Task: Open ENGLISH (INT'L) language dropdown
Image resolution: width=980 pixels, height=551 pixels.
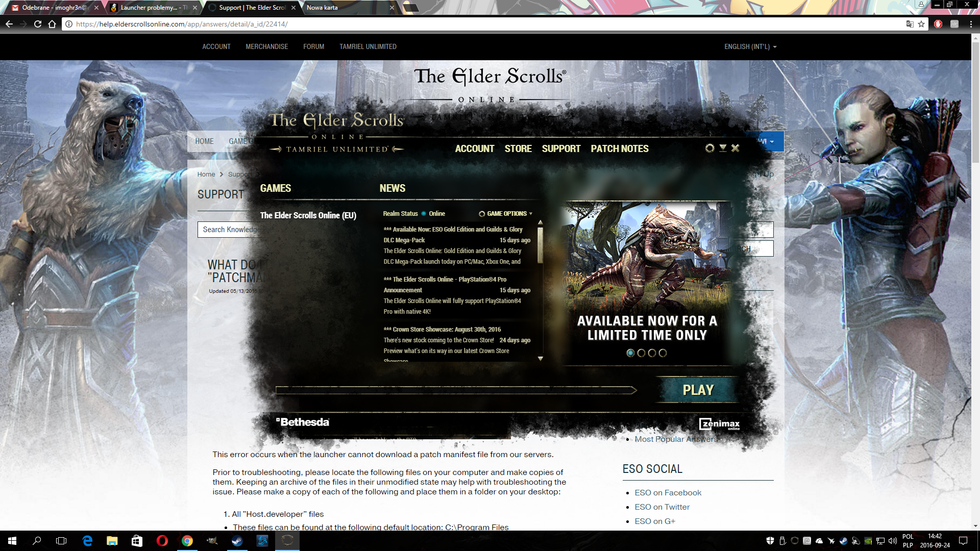Action: pyautogui.click(x=750, y=46)
